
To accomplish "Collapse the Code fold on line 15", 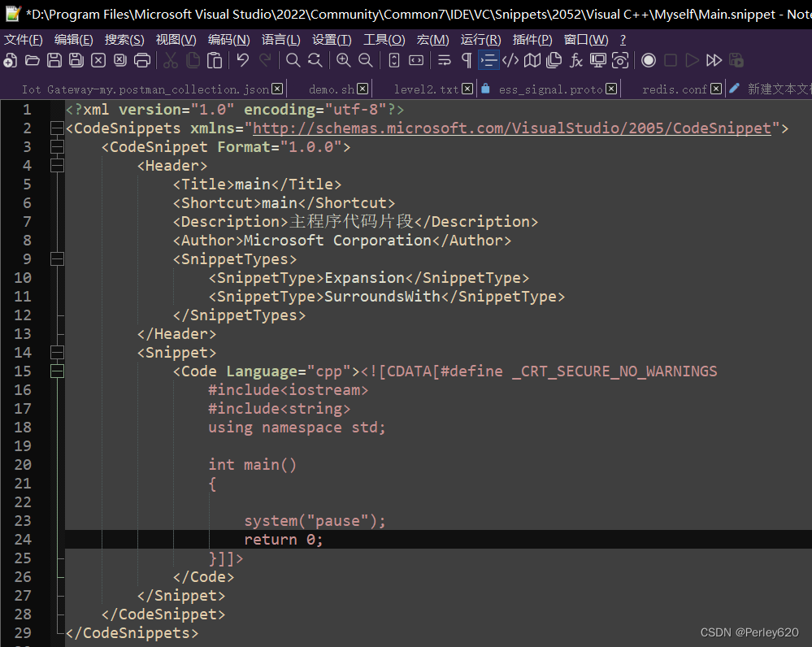I will (57, 371).
